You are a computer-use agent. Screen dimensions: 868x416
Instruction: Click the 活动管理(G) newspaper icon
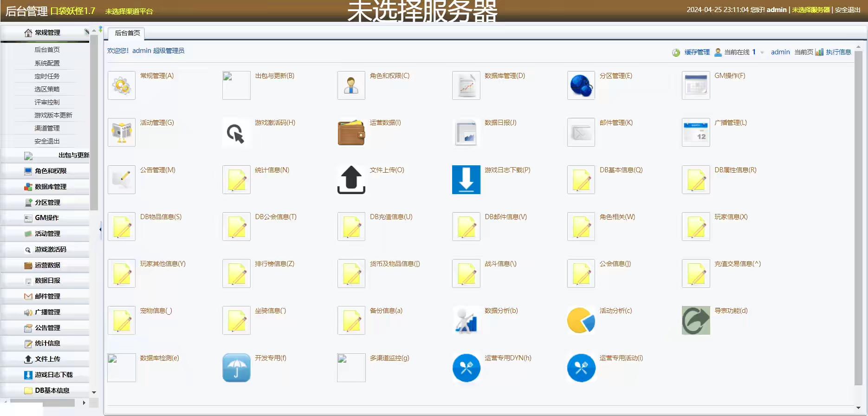point(122,132)
